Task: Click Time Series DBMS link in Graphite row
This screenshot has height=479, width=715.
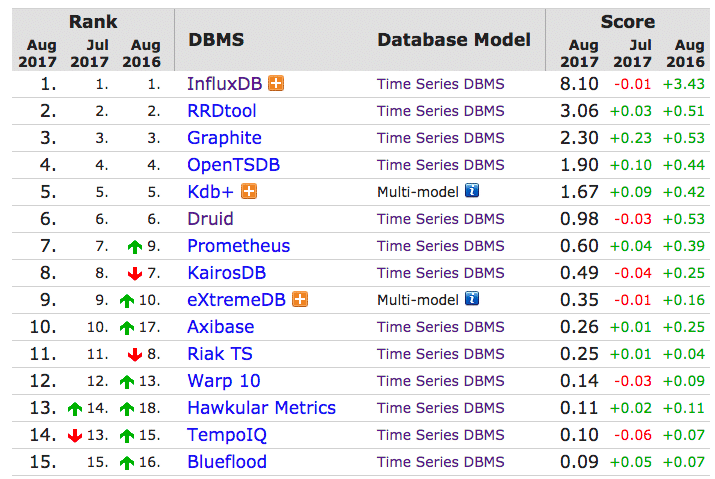Action: coord(440,138)
